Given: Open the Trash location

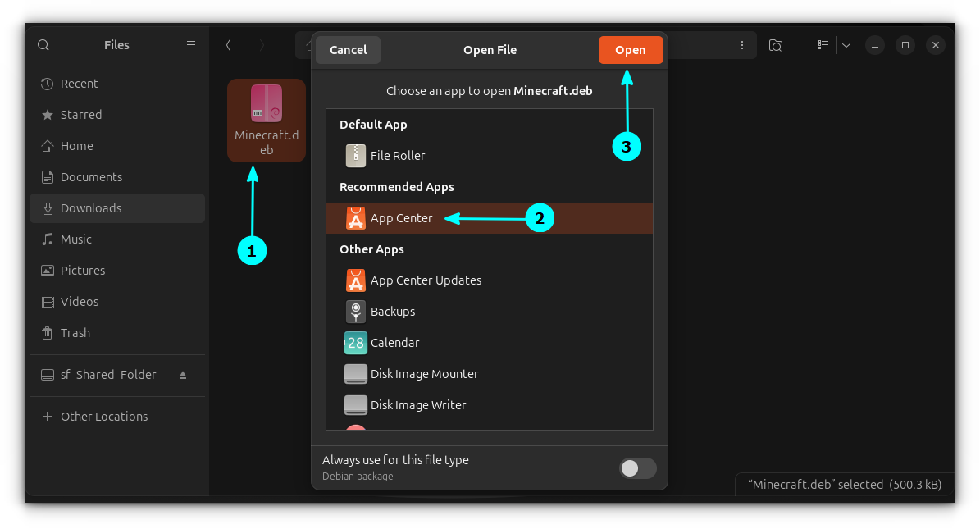Looking at the screenshot, I should (117, 333).
